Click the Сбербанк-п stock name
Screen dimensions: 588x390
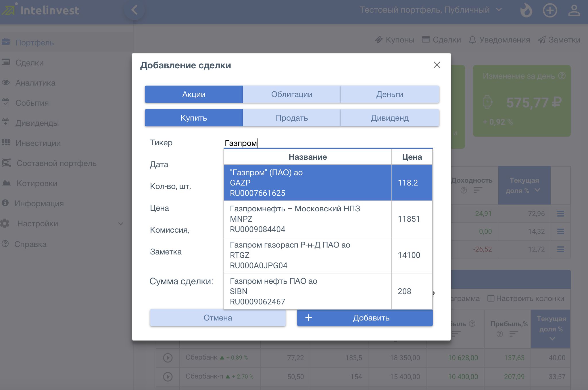(204, 376)
